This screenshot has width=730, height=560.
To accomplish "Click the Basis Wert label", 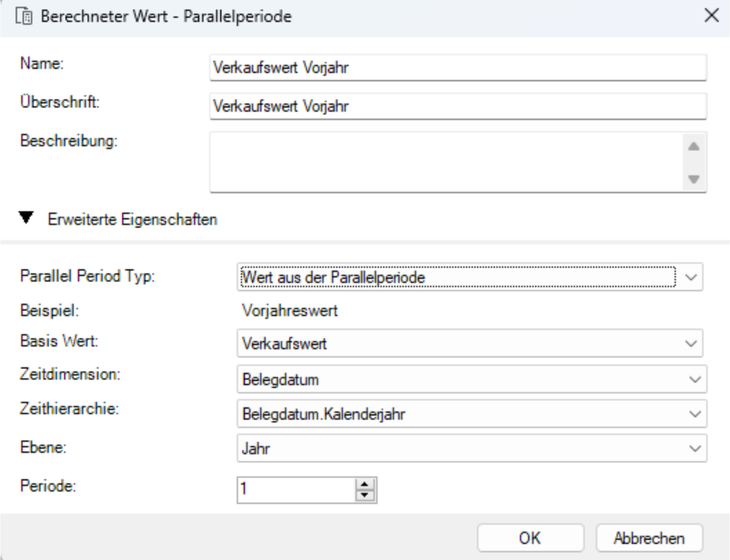I will (59, 341).
